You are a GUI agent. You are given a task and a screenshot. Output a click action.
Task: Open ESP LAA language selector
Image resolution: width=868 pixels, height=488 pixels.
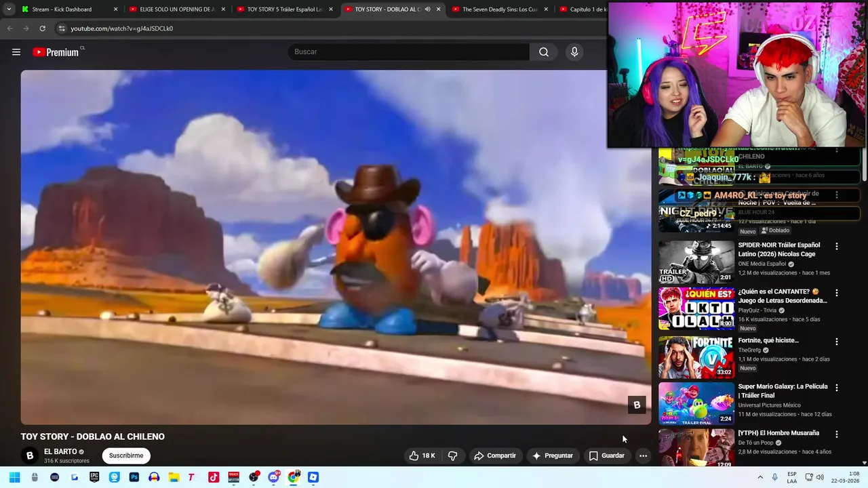pos(792,477)
